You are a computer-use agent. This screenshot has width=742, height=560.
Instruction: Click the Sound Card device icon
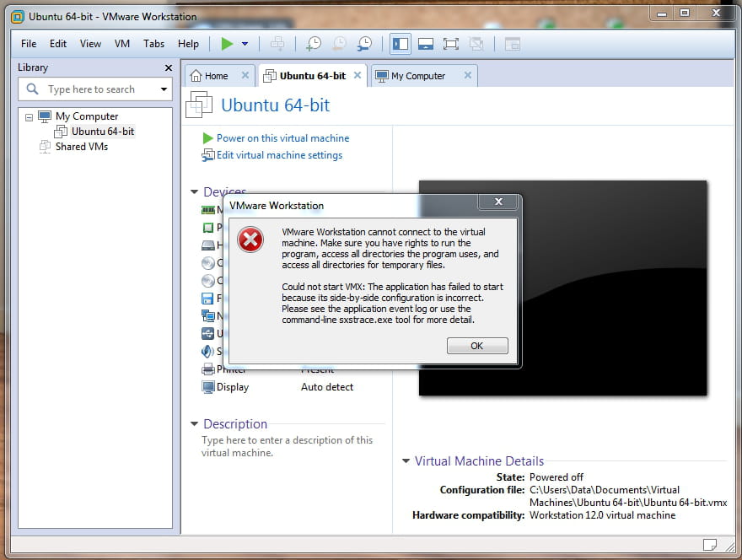[x=207, y=351]
